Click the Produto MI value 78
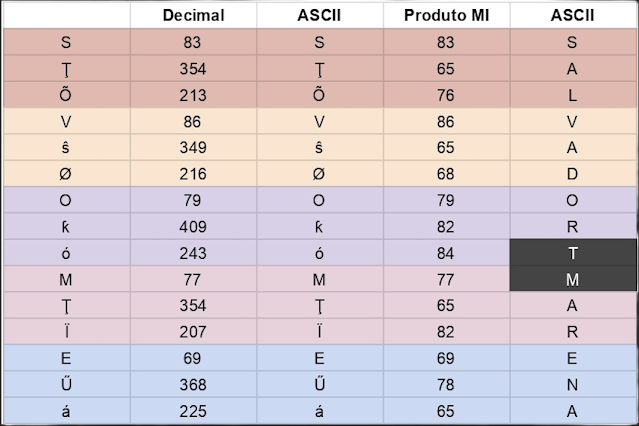This screenshot has width=639, height=426. (x=446, y=384)
